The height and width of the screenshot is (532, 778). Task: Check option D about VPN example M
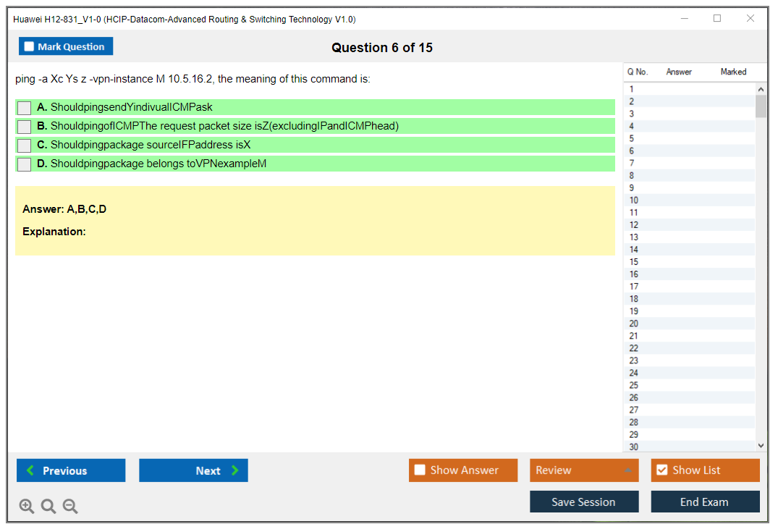point(25,164)
